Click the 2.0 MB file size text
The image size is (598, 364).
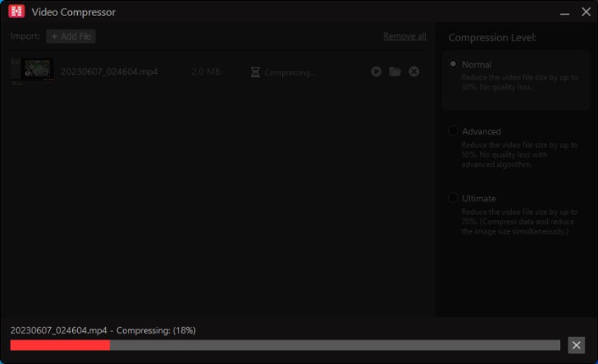point(206,72)
